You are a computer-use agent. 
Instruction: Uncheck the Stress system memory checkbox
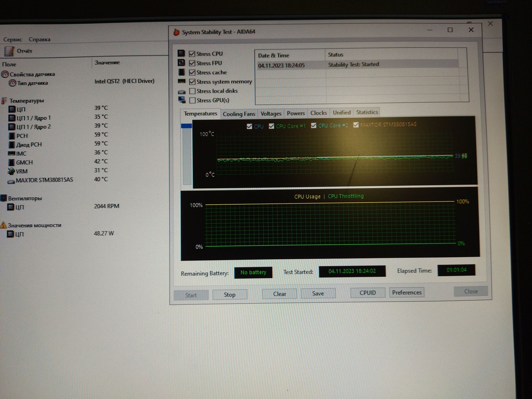point(192,82)
